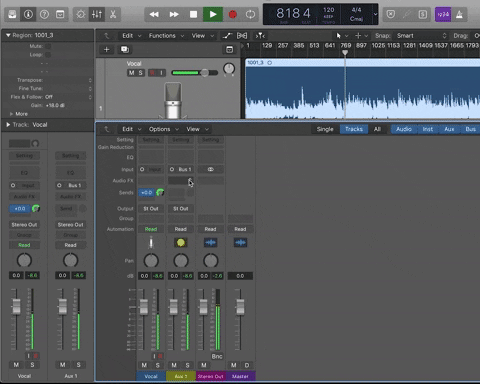Click the playhead marker in the ruler
The image size is (480, 384).
[x=345, y=52]
